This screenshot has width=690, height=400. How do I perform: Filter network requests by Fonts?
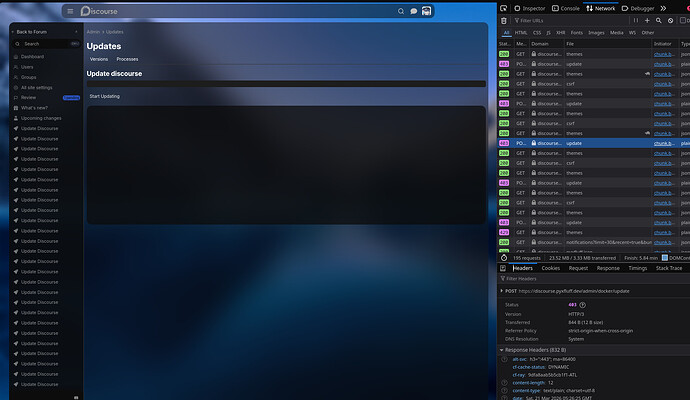tap(576, 33)
